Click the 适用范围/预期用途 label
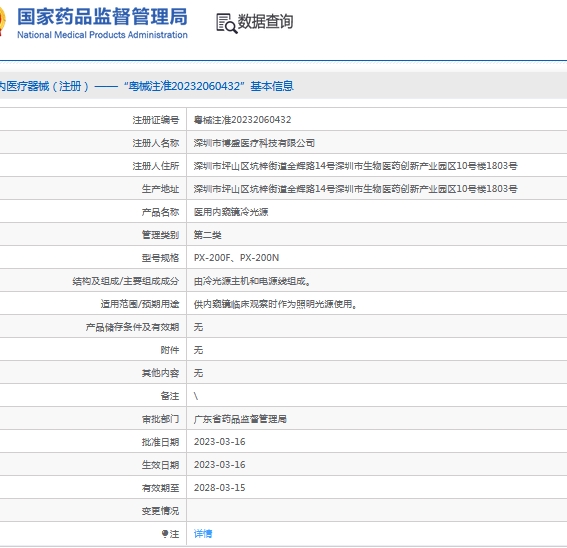The height and width of the screenshot is (548, 567). click(x=140, y=304)
